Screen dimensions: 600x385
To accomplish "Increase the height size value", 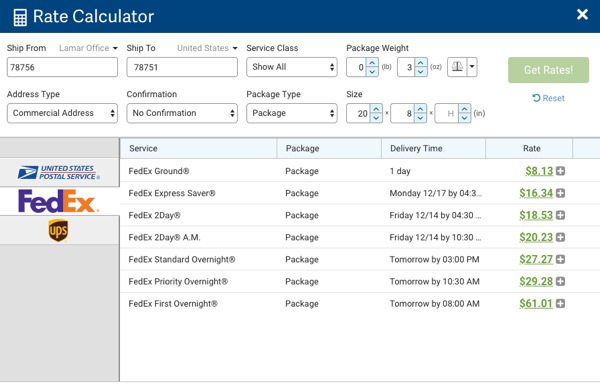I will point(464,109).
